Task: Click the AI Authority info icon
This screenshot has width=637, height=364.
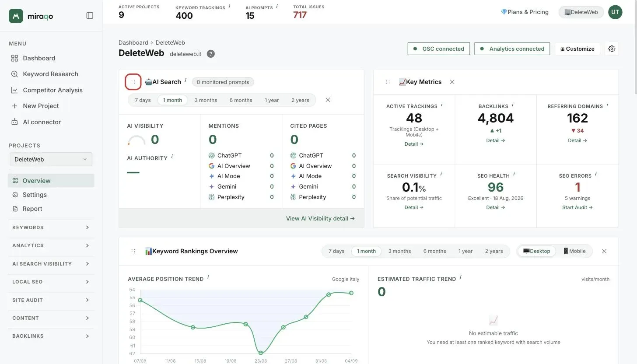Action: (x=172, y=157)
